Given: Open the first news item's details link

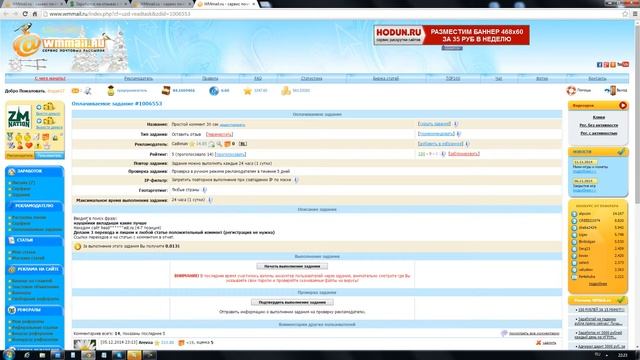Looking at the screenshot, I should point(584,171).
